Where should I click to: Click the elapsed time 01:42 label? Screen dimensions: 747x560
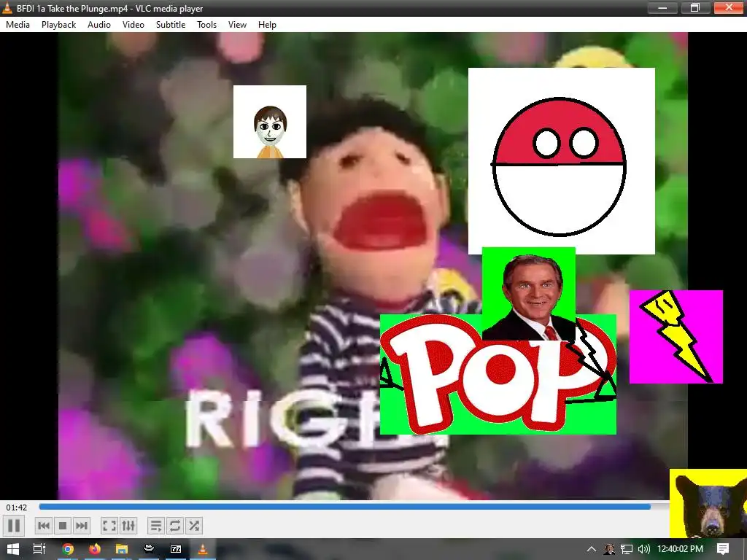pyautogui.click(x=17, y=507)
